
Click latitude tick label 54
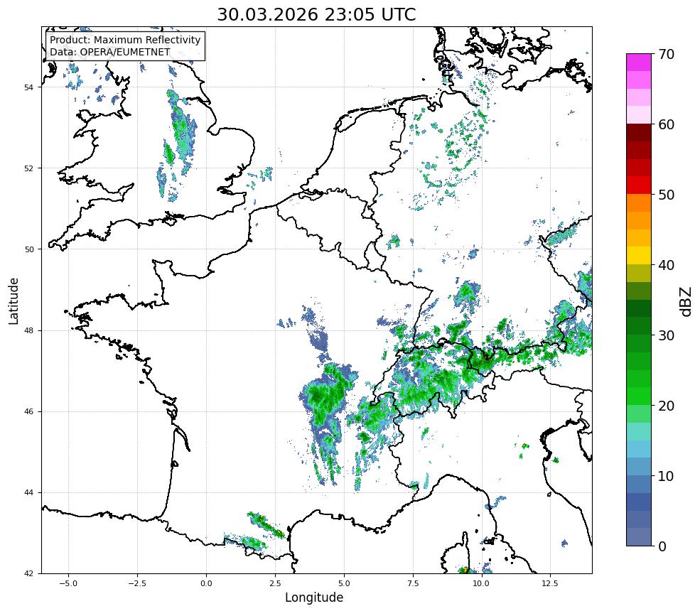click(28, 87)
